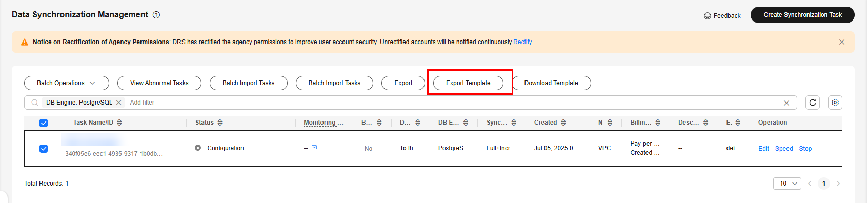Click Stop for the task

pos(805,149)
